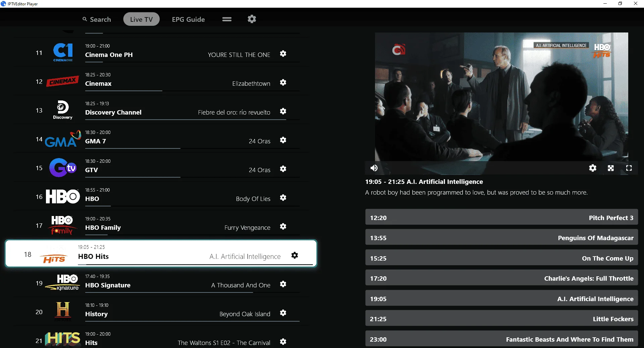Select the GMA logo

pyautogui.click(x=63, y=139)
